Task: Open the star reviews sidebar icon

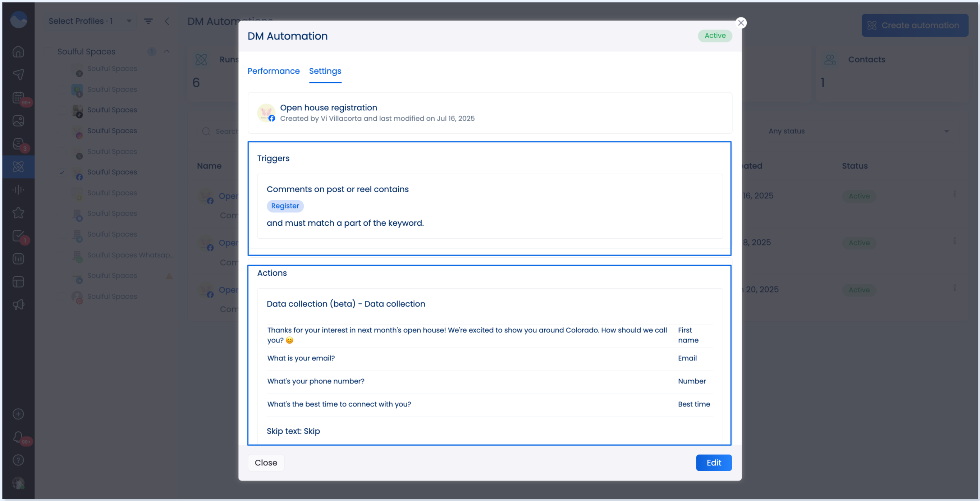Action: pos(18,213)
